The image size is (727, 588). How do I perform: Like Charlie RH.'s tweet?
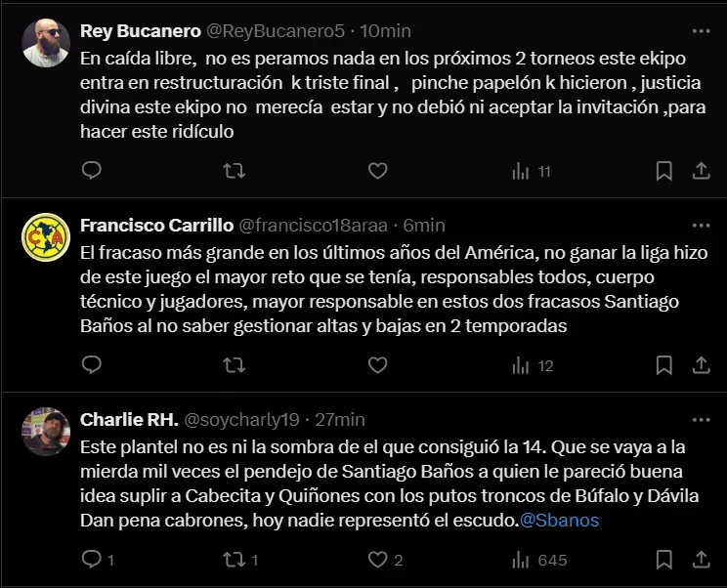tap(377, 560)
